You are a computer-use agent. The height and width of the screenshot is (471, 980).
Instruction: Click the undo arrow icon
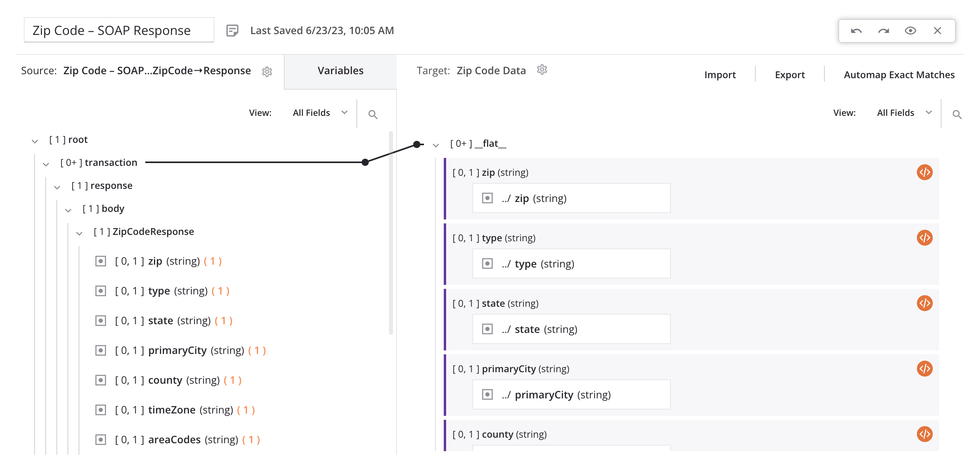[856, 31]
